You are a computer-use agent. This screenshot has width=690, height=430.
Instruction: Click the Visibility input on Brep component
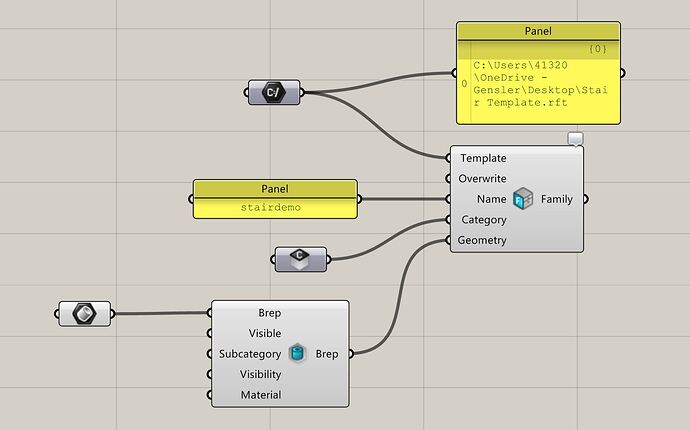click(260, 375)
